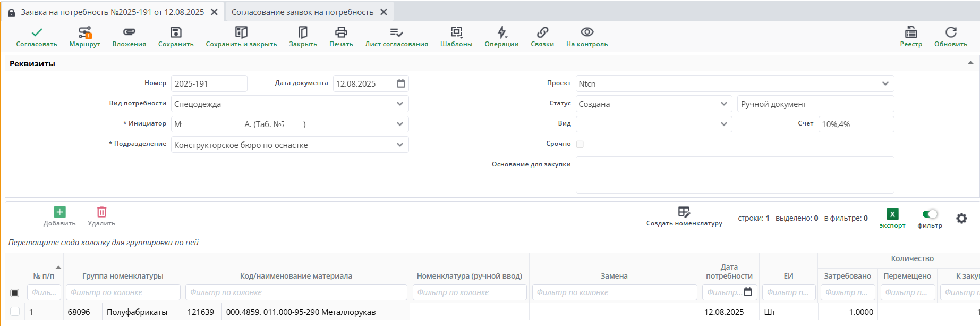This screenshot has width=980, height=326.
Task: Click the Согласовать checkmark icon
Action: click(x=37, y=33)
